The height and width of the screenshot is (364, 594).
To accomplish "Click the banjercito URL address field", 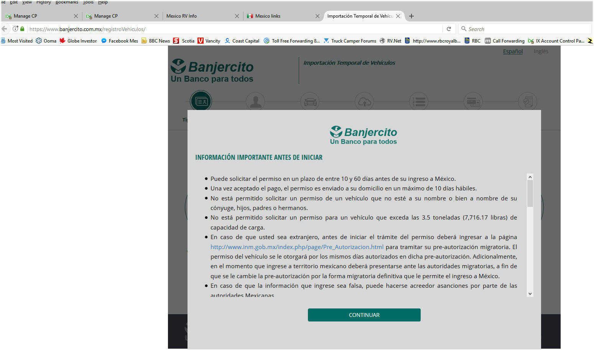I will [235, 29].
